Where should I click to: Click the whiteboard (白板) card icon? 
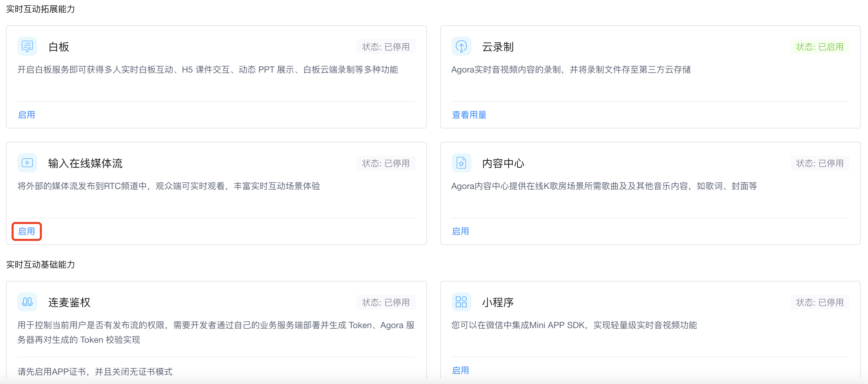point(27,46)
